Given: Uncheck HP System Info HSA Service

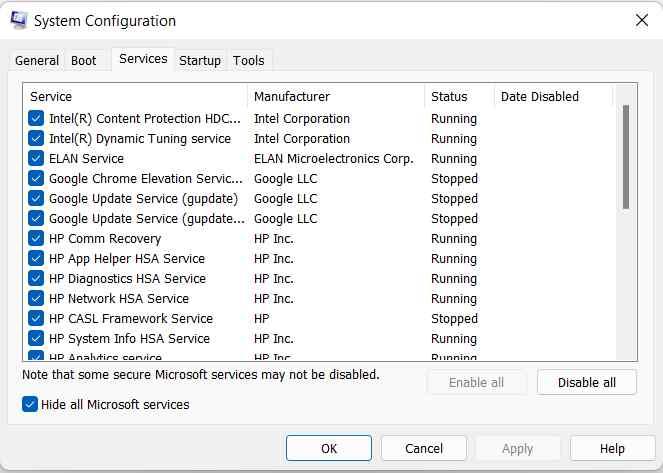Looking at the screenshot, I should (36, 339).
